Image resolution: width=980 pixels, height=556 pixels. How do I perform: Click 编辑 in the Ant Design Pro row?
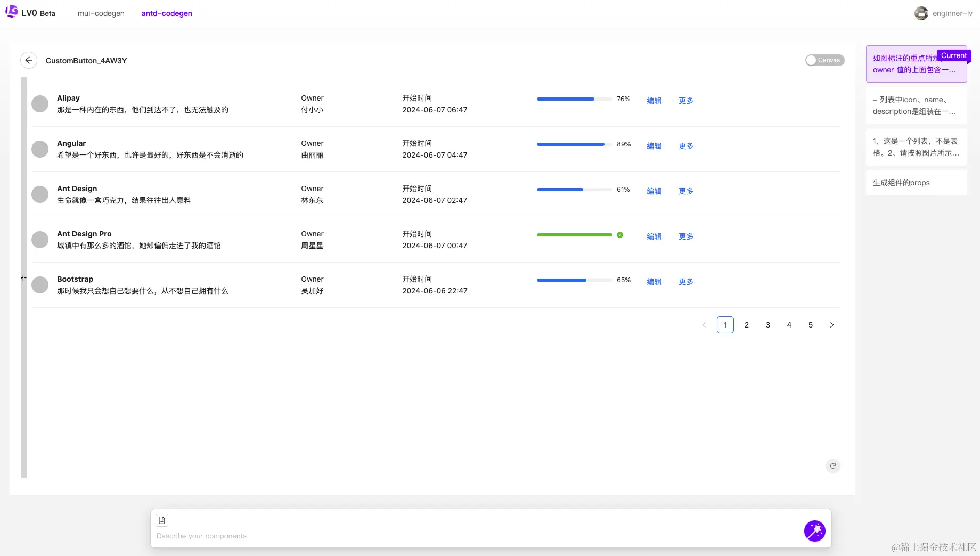(654, 236)
